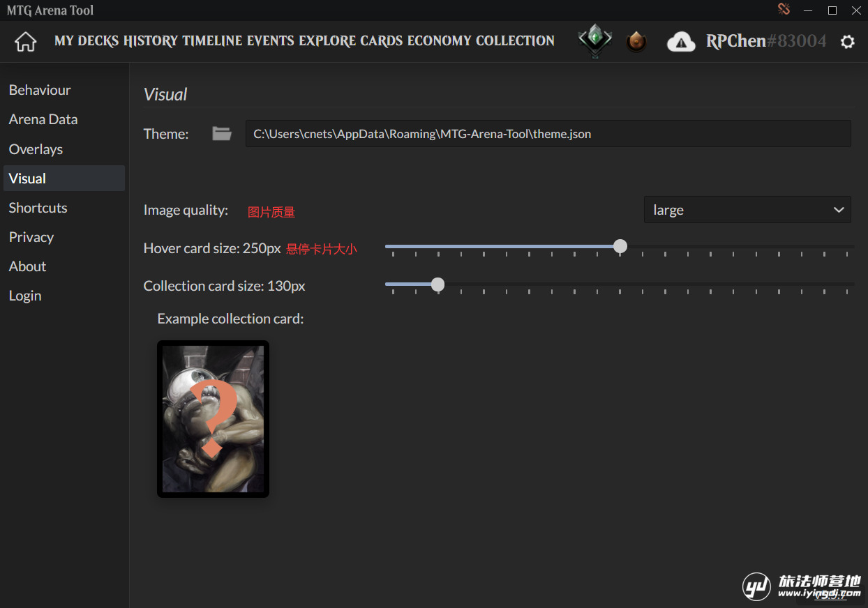Viewport: 868px width, 608px height.
Task: Click the "Example collection card:" caption
Action: [x=230, y=319]
